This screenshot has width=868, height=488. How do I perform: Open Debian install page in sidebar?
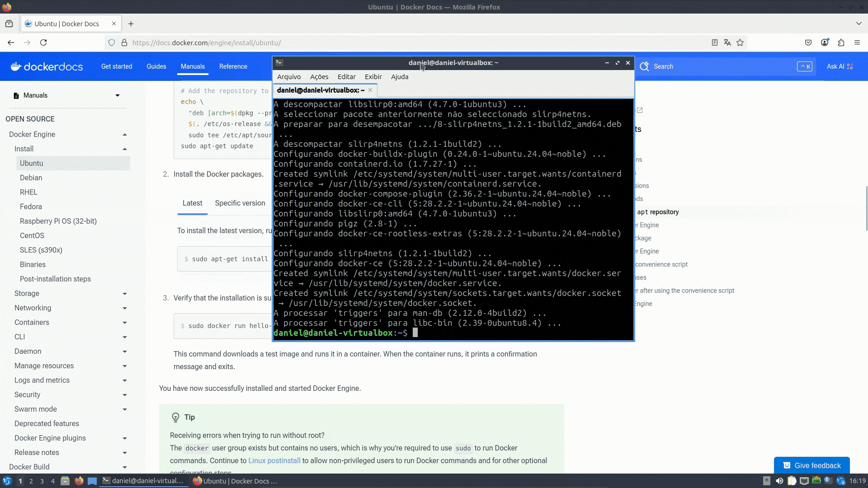pos(31,178)
